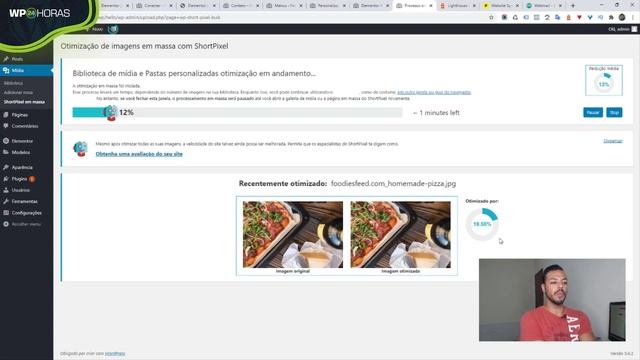This screenshot has width=640, height=360.
Task: Open Obtenha uma avaliação do seu site link
Action: pyautogui.click(x=139, y=154)
